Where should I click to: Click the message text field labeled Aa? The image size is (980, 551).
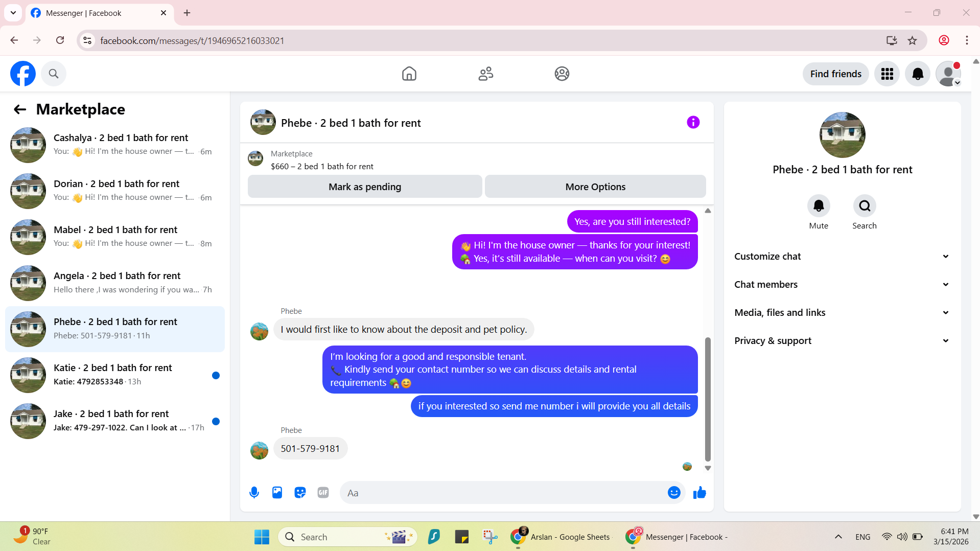coord(503,492)
